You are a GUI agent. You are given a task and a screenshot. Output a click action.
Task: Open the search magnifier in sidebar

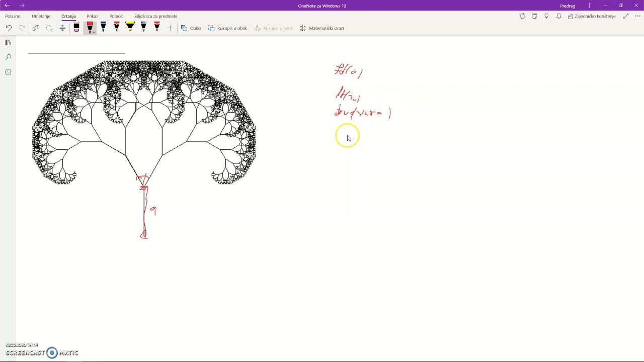[x=8, y=57]
